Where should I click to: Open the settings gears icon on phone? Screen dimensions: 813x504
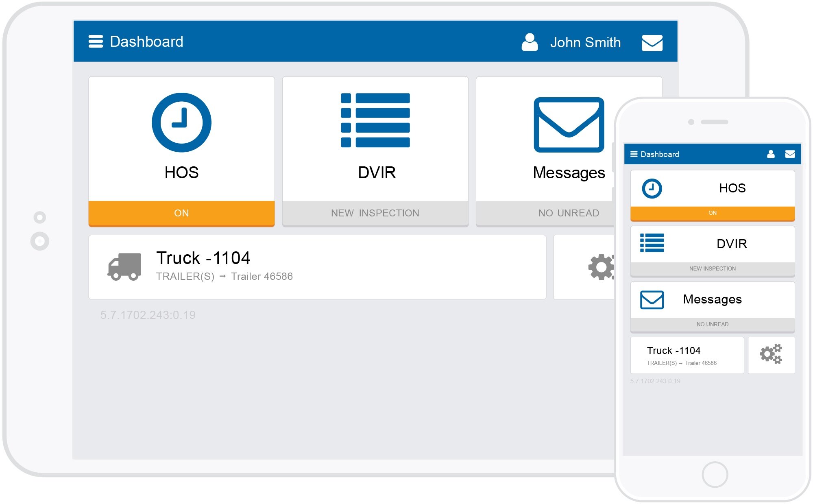[x=771, y=354]
